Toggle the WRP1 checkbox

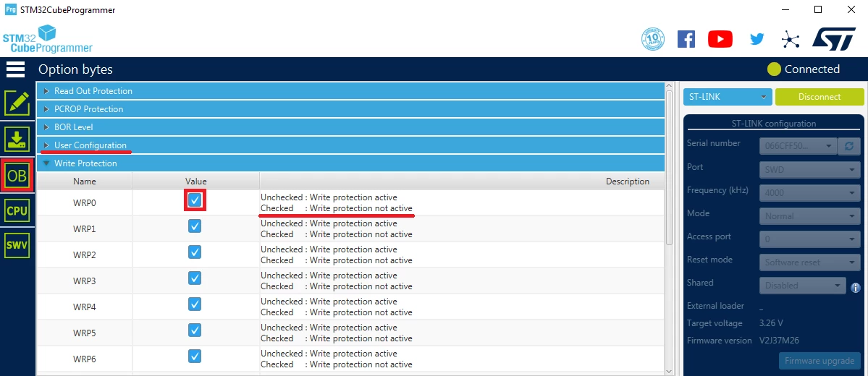pyautogui.click(x=195, y=226)
